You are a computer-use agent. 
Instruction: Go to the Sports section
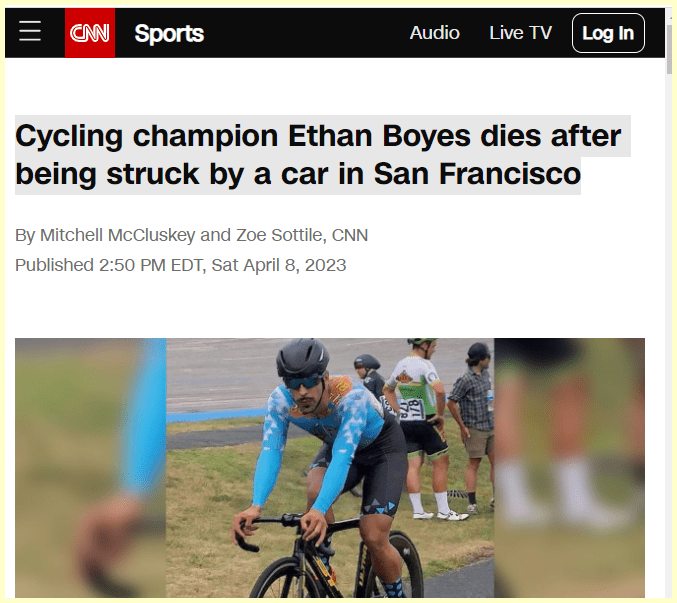pyautogui.click(x=169, y=33)
